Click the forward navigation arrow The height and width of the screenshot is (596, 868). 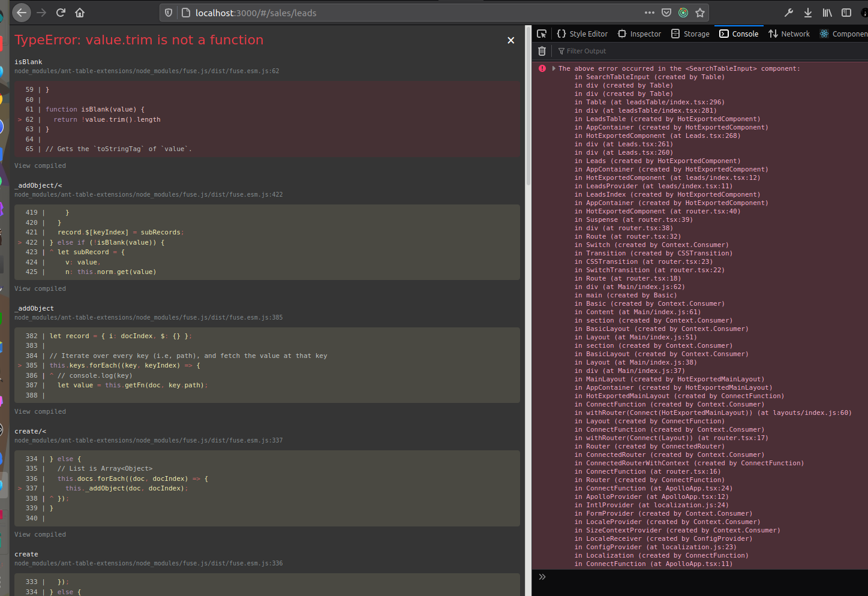[x=41, y=13]
